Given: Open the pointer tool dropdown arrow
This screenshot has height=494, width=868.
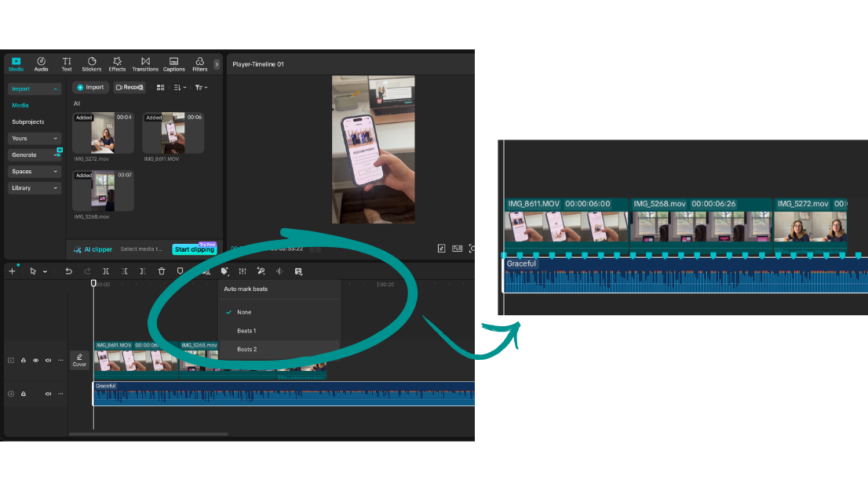Looking at the screenshot, I should pyautogui.click(x=45, y=271).
